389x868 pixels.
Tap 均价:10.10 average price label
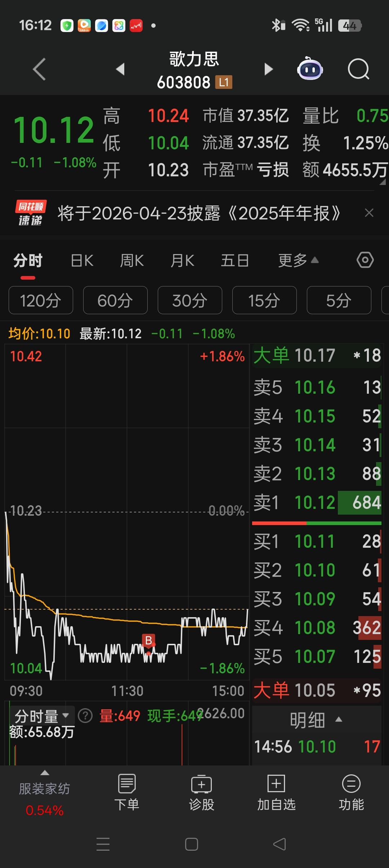pos(39,334)
